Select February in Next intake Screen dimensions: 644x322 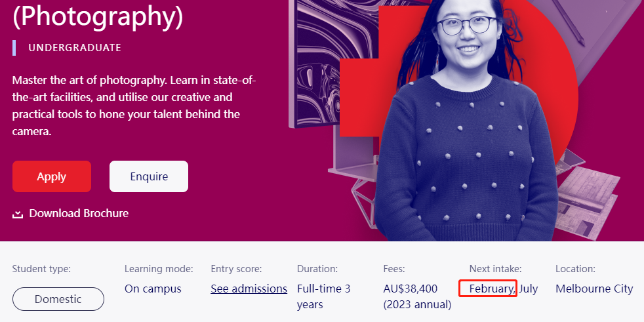click(x=491, y=289)
